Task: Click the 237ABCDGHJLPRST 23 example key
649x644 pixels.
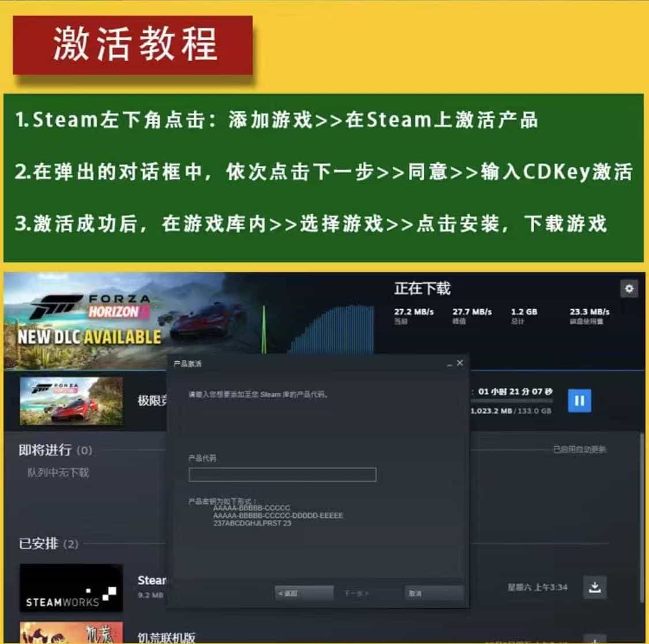Action: [x=252, y=523]
